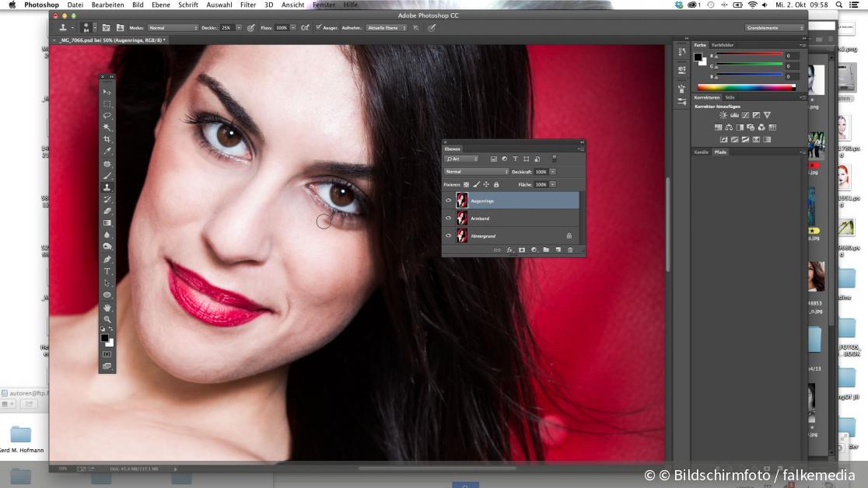This screenshot has height=488, width=868.
Task: Add a Color Balance adjustment
Action: 729,127
